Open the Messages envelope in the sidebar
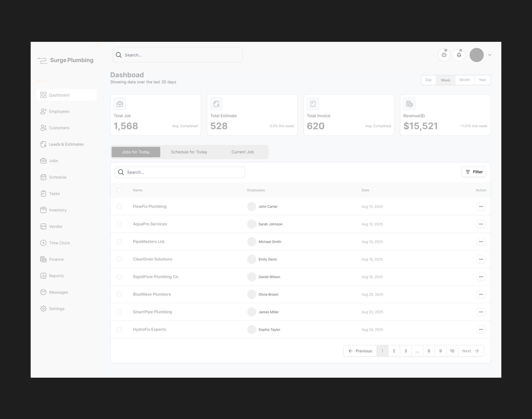This screenshot has height=419, width=532. (x=44, y=292)
